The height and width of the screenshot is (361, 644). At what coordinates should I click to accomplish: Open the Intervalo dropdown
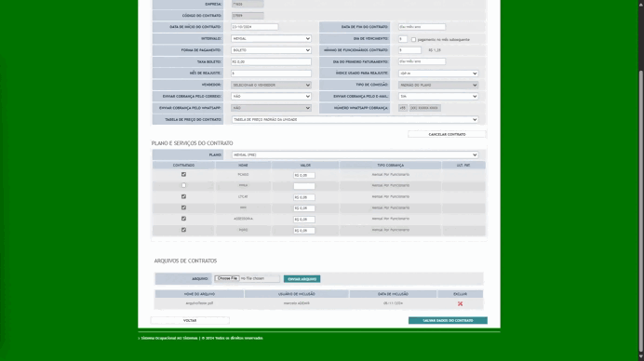pyautogui.click(x=271, y=38)
